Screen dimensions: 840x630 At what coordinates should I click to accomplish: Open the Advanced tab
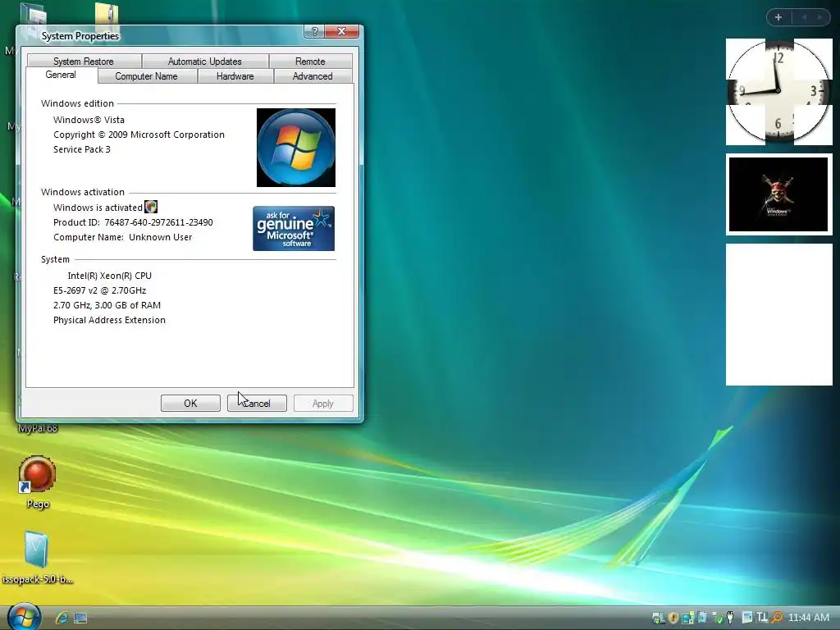pos(313,76)
